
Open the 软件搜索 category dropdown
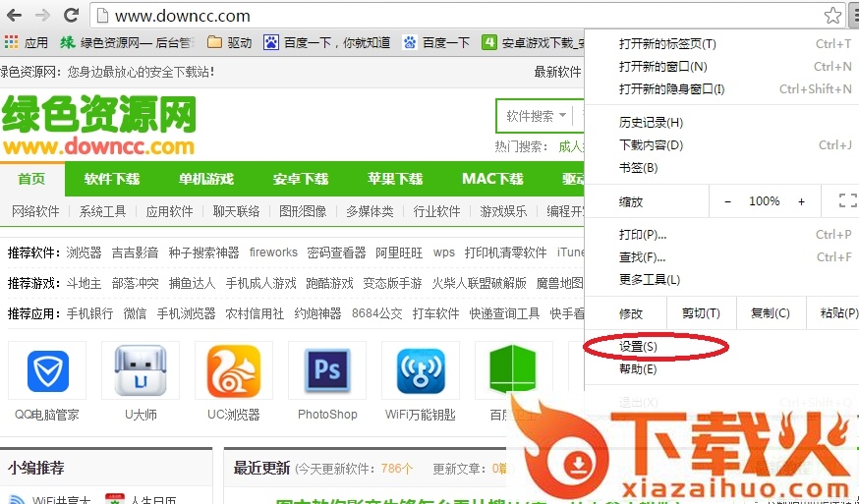535,116
